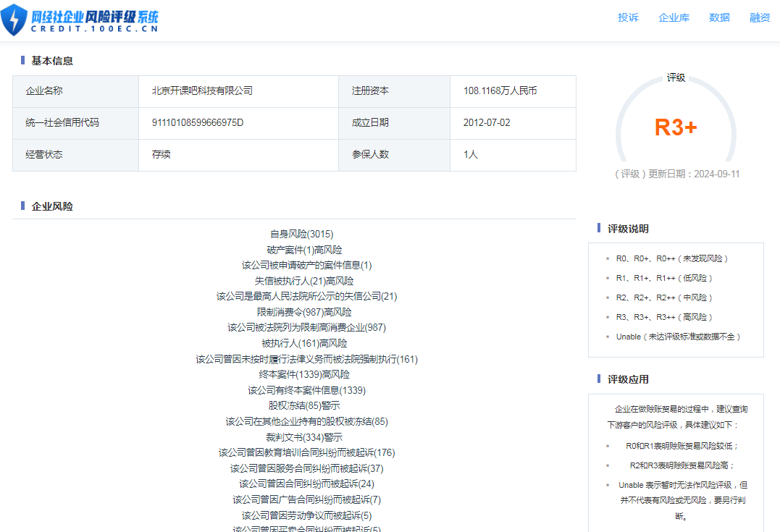Screen dimensions: 780x532
Task: Click company name 北京开课吧科技有限公司
Action: [202, 91]
